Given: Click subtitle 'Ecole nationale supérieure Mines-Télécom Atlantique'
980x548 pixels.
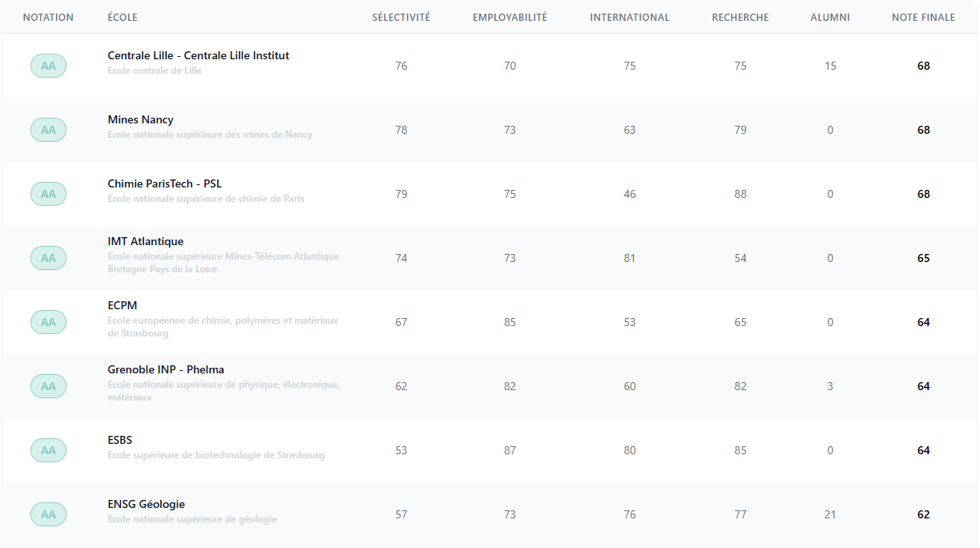Looking at the screenshot, I should pyautogui.click(x=224, y=256).
